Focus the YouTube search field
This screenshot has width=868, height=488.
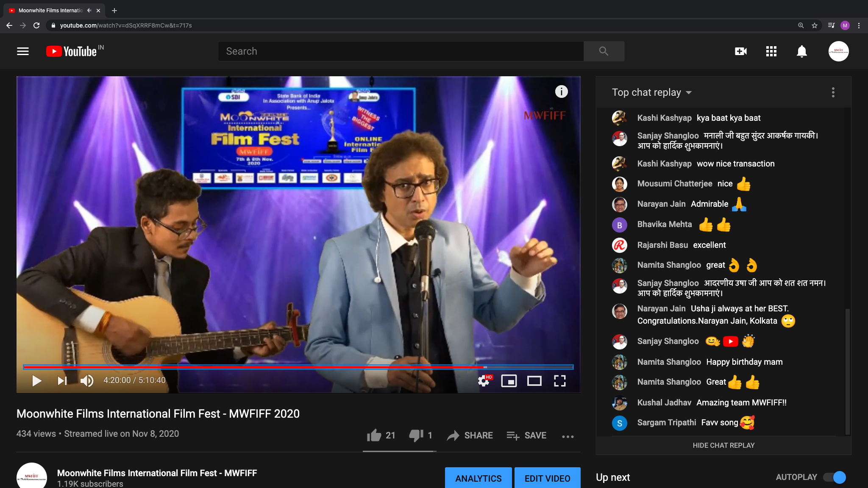pos(401,51)
